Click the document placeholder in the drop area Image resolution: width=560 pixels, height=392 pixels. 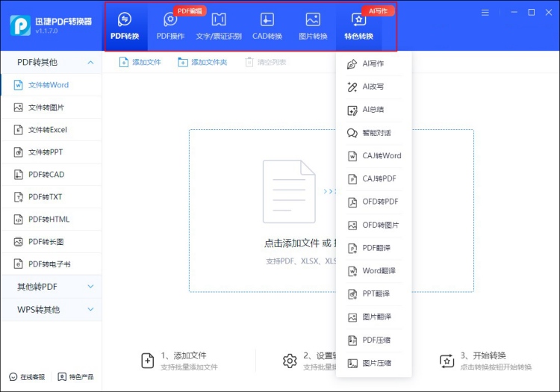pos(289,191)
